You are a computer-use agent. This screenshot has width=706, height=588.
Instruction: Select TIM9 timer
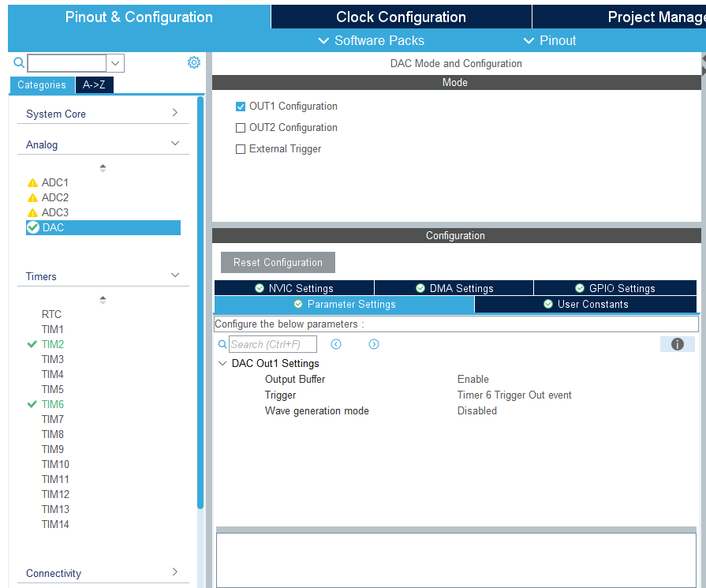coord(53,449)
